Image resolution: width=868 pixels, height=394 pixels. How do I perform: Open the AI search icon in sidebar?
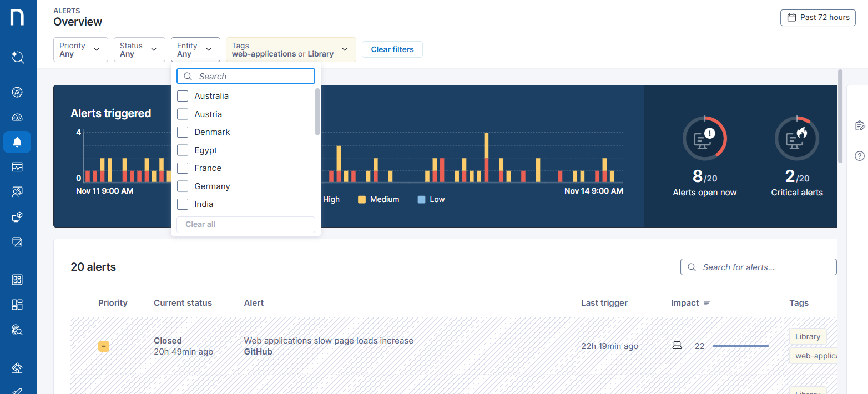coord(17,57)
